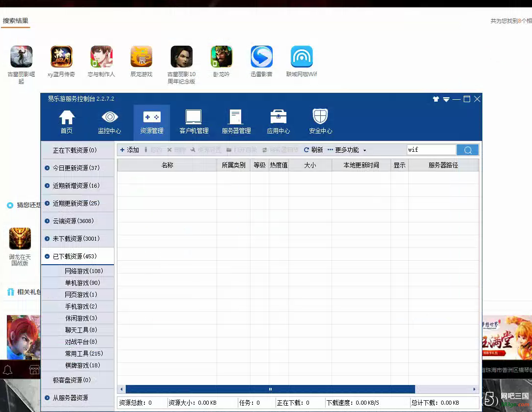The width and height of the screenshot is (532, 412).
Task: Open the 客户机管理 section
Action: click(194, 122)
